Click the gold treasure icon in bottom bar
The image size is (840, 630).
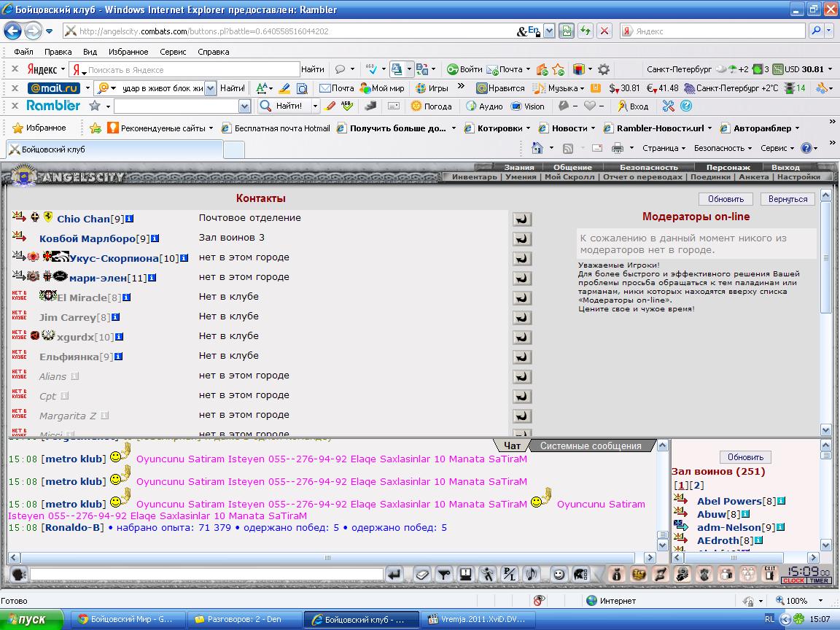[x=639, y=575]
